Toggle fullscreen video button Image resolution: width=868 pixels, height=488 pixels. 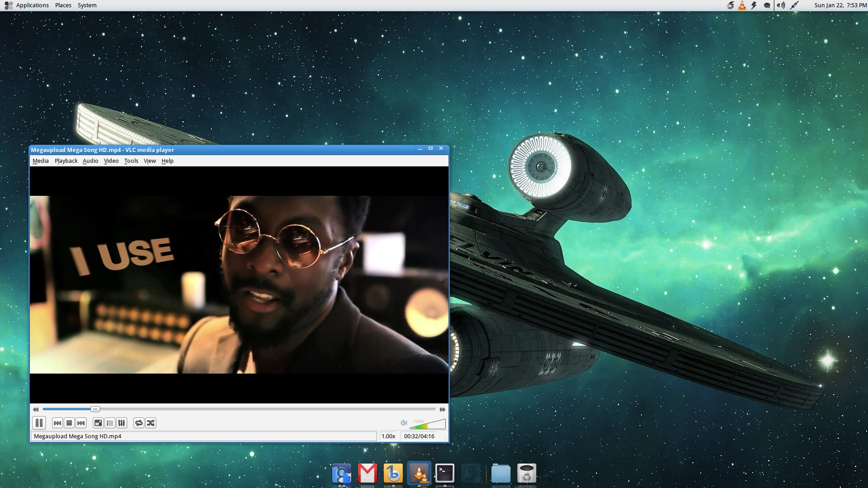[x=98, y=423]
